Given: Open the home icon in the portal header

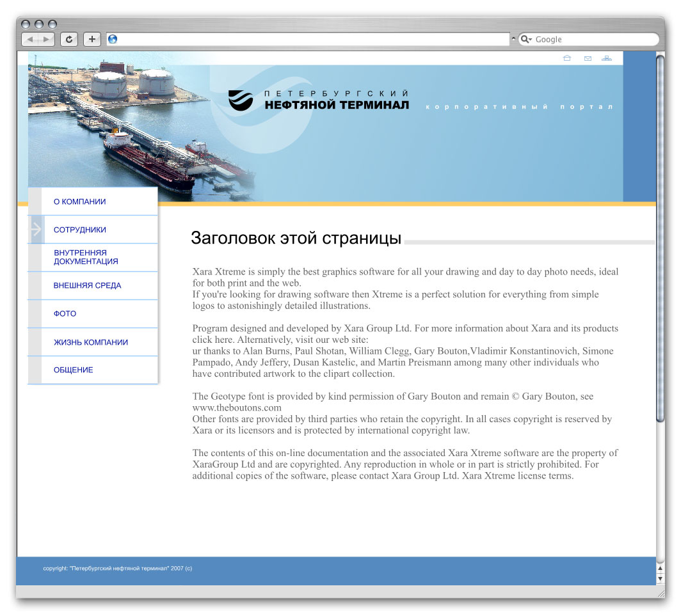Looking at the screenshot, I should coord(567,58).
